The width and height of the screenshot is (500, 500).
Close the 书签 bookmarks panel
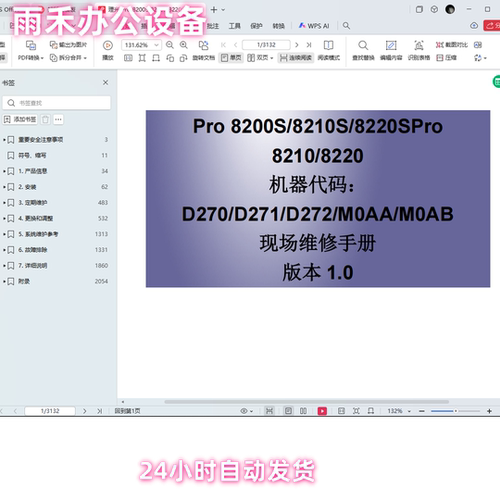(x=105, y=82)
